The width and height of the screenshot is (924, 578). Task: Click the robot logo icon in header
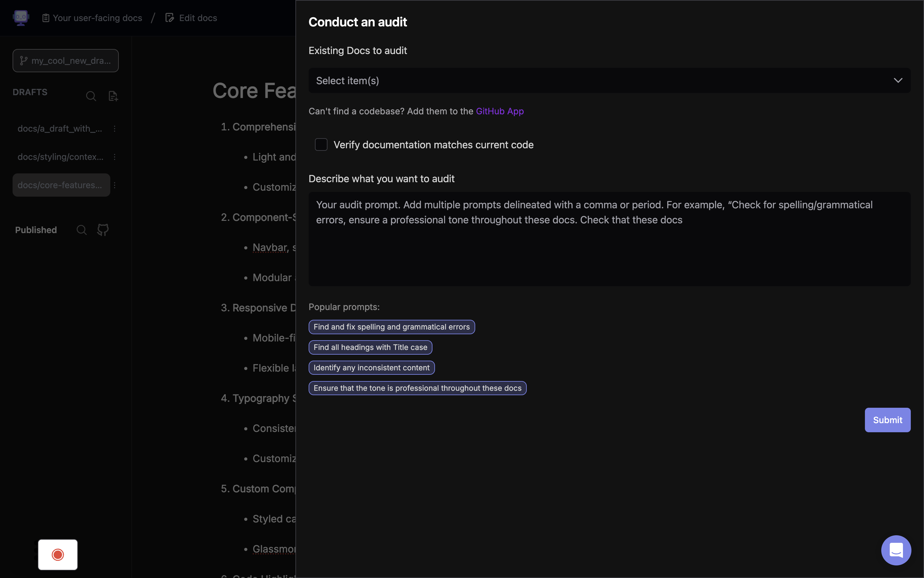(21, 18)
